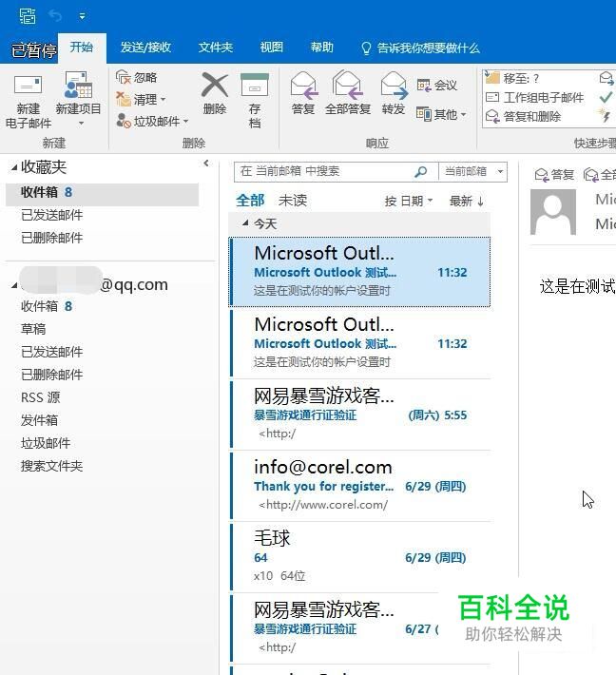
Task: Open the RSS 源 folder
Action: 41,397
